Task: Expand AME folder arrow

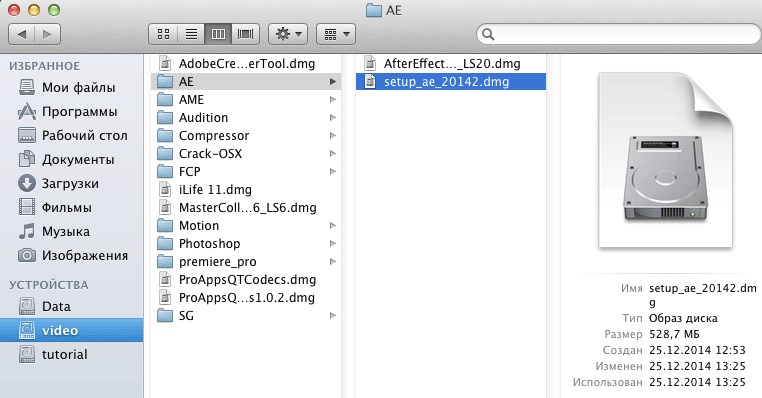Action: coord(333,100)
